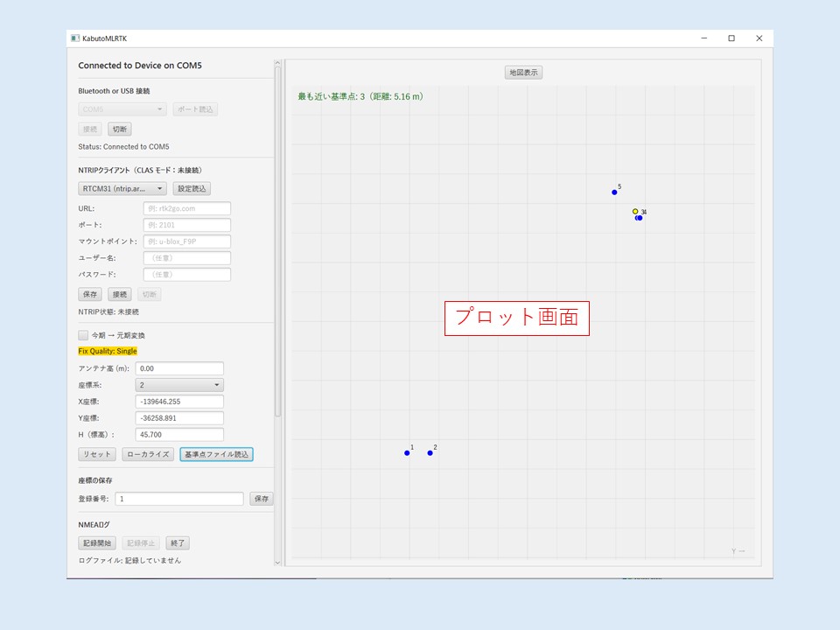Maximize the KabutoMLRTK window
Viewport: 840px width, 630px height.
[731, 38]
